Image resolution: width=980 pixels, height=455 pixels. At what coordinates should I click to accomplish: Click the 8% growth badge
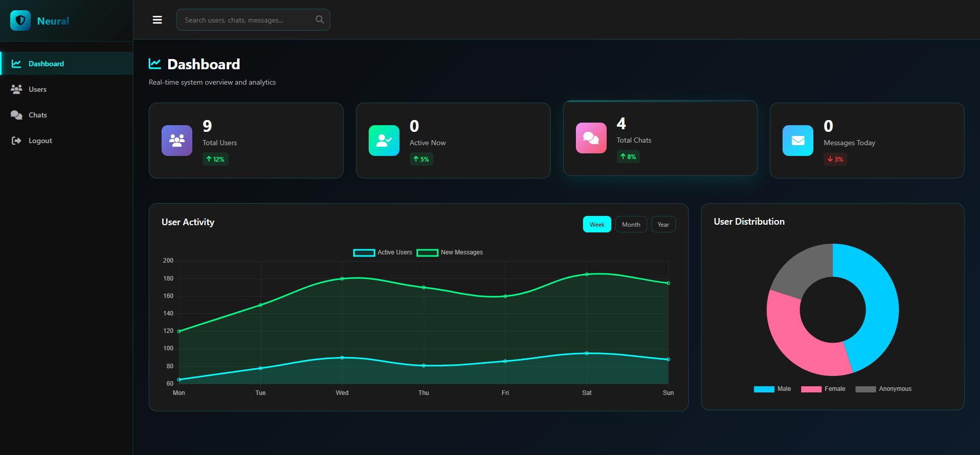[x=628, y=156]
